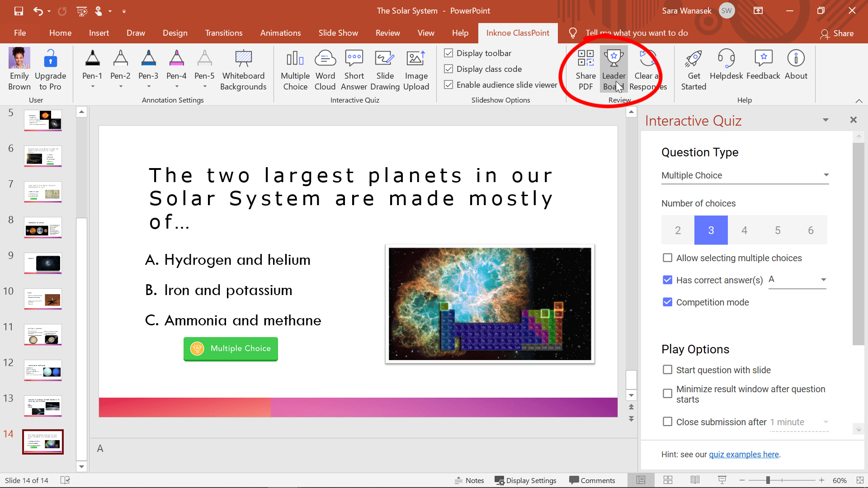Expand the Question Type dropdown
Viewport: 868px width, 488px height.
(x=825, y=174)
